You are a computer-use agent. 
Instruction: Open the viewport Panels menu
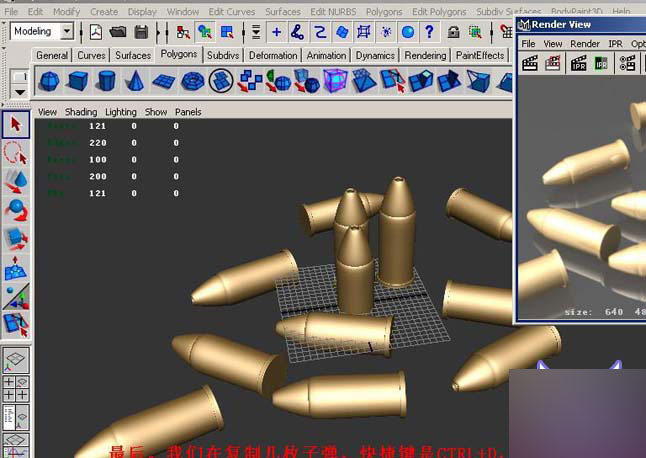point(188,112)
